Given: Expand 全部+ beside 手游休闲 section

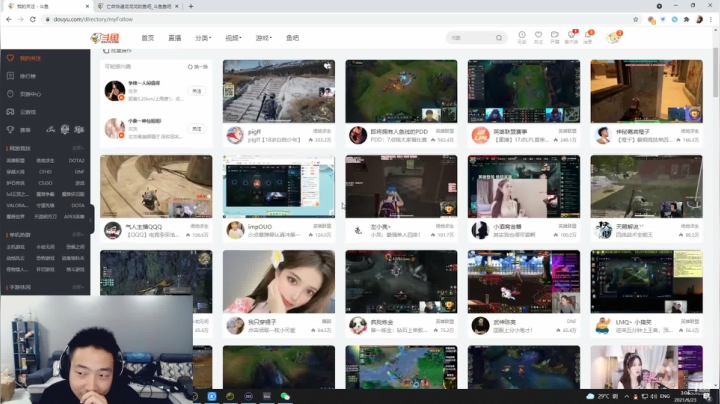Looking at the screenshot, I should (x=78, y=287).
